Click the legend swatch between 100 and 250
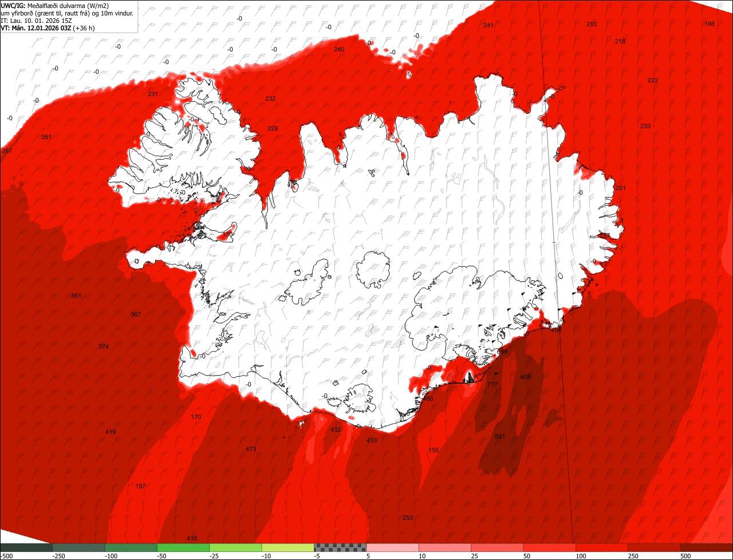 pyautogui.click(x=602, y=547)
